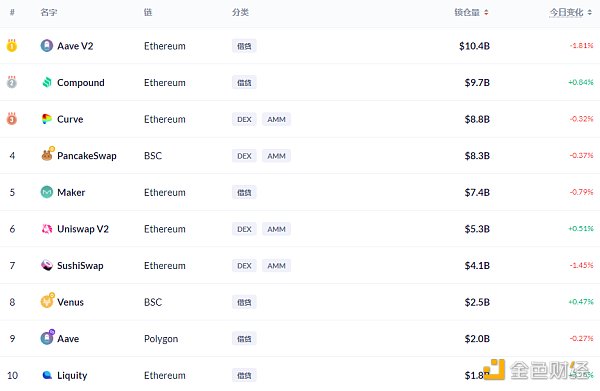
Task: Click the lending tag in Maker row
Action: tap(244, 192)
